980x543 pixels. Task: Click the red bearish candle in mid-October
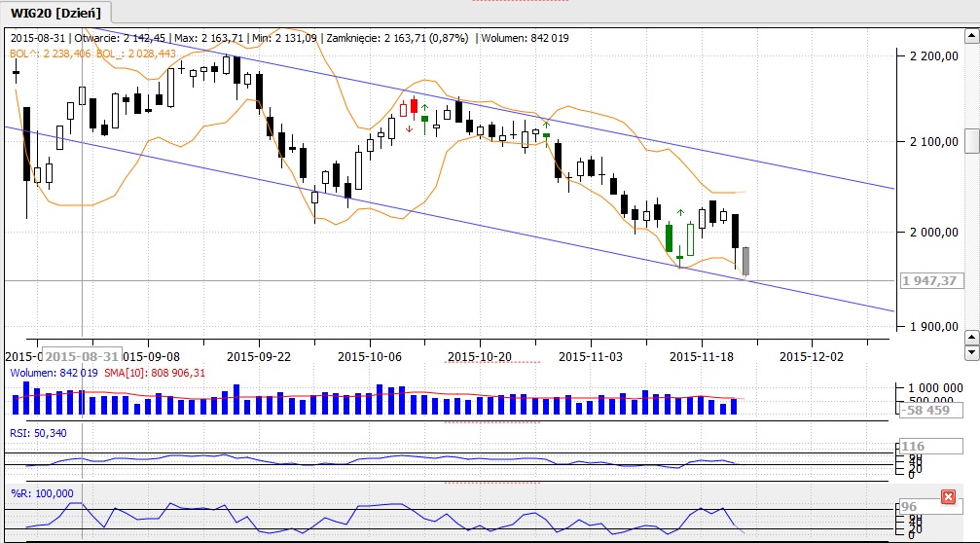click(413, 105)
